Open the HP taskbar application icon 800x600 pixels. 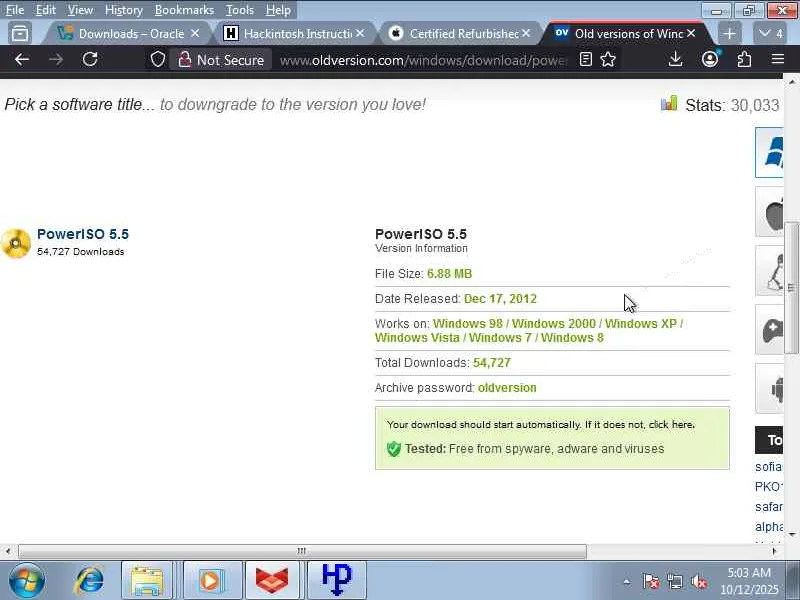pyautogui.click(x=337, y=581)
